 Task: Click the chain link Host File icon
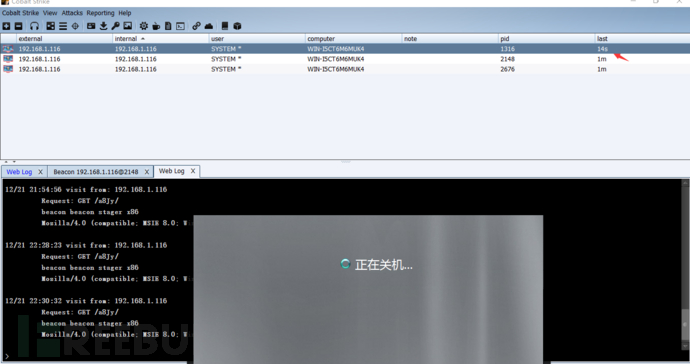coord(196,26)
